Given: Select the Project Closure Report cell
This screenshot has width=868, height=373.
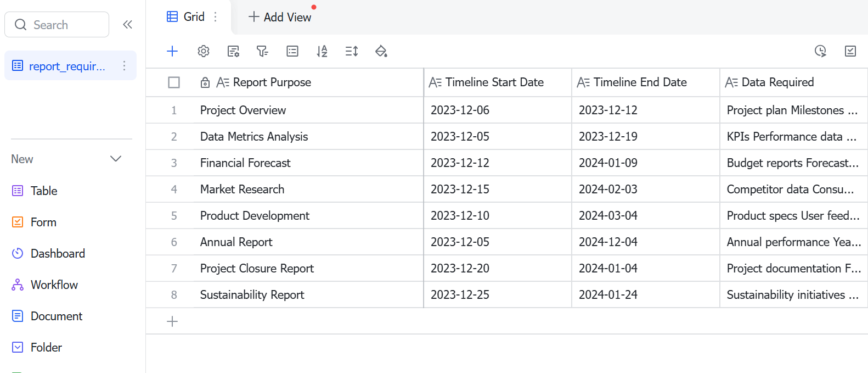Looking at the screenshot, I should (308, 269).
